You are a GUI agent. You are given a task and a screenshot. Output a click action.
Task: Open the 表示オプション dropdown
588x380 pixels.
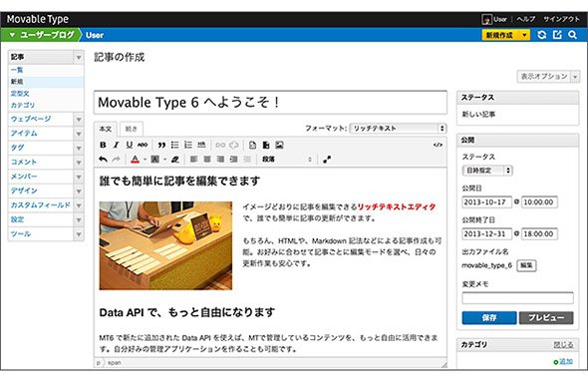coord(548,77)
